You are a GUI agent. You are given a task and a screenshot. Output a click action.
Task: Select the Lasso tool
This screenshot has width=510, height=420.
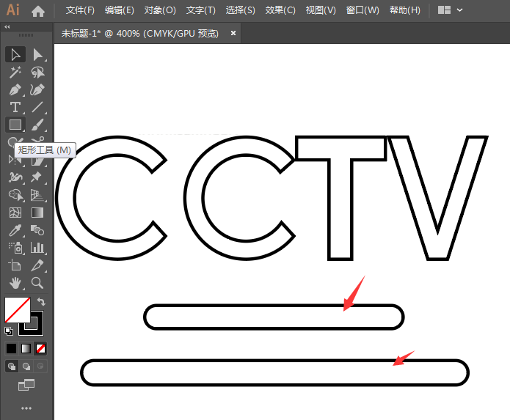(x=37, y=72)
